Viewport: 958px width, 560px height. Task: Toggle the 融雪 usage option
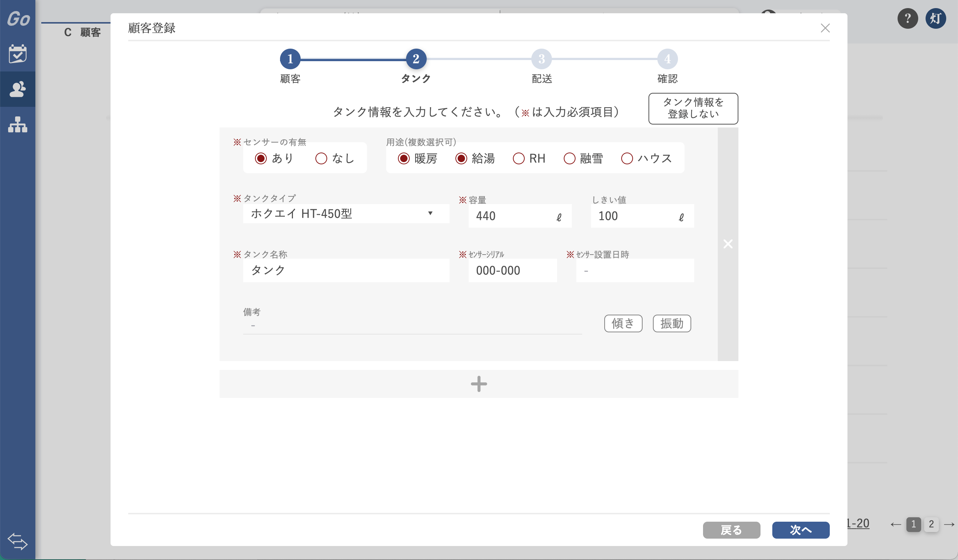pos(570,158)
